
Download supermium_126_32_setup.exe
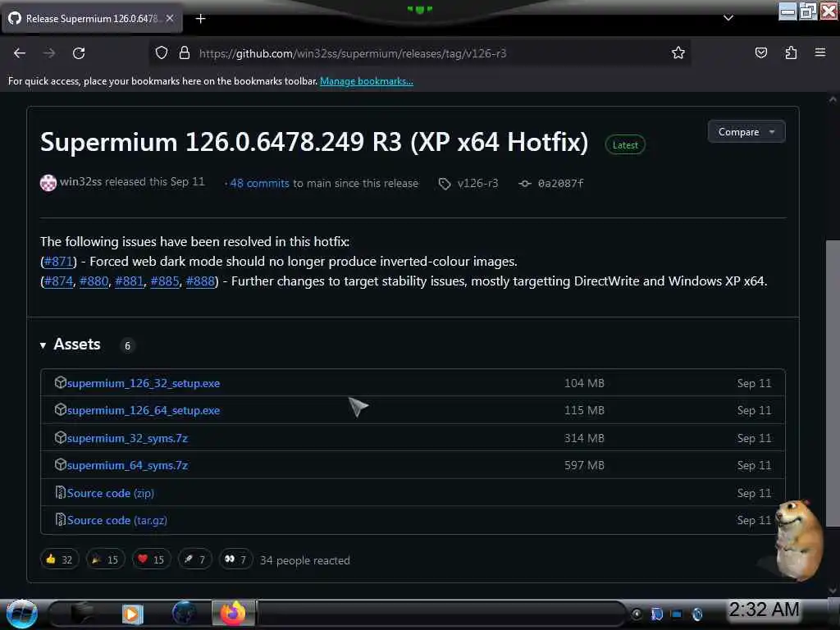[x=143, y=384]
